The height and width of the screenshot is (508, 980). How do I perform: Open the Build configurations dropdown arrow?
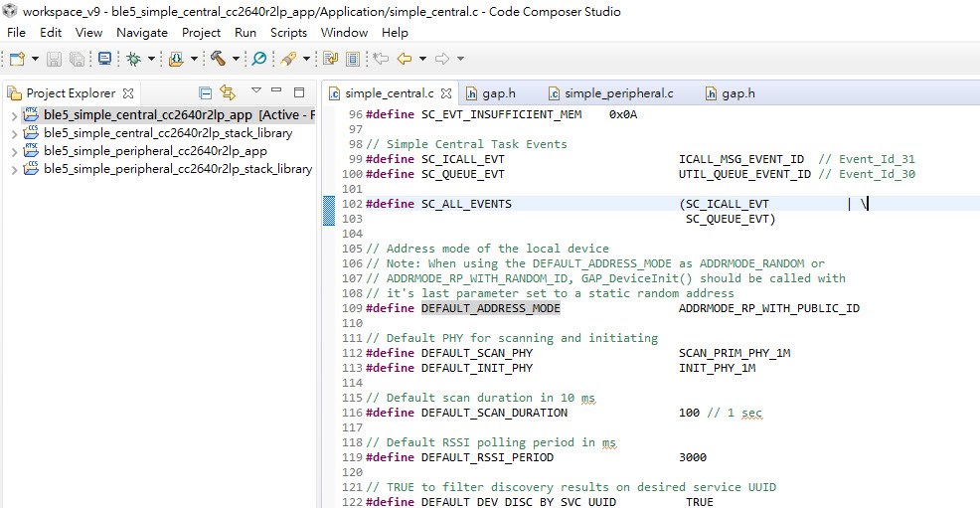coord(236,59)
